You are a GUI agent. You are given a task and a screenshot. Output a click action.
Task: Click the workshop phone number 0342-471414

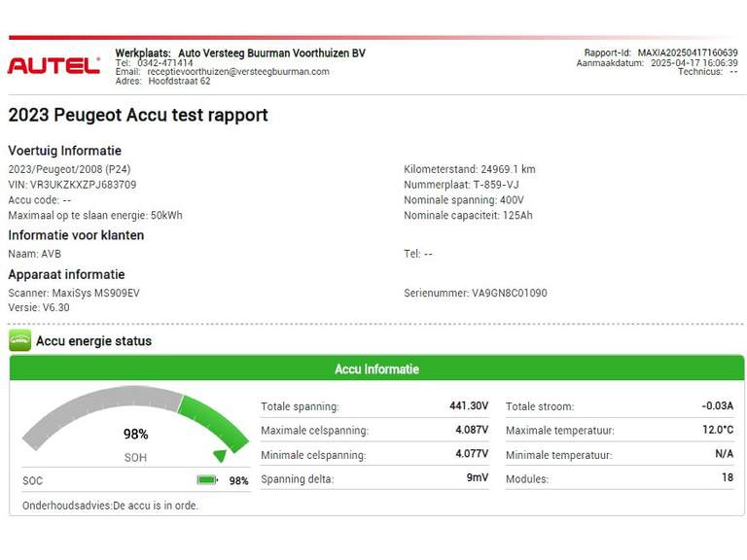pos(165,62)
